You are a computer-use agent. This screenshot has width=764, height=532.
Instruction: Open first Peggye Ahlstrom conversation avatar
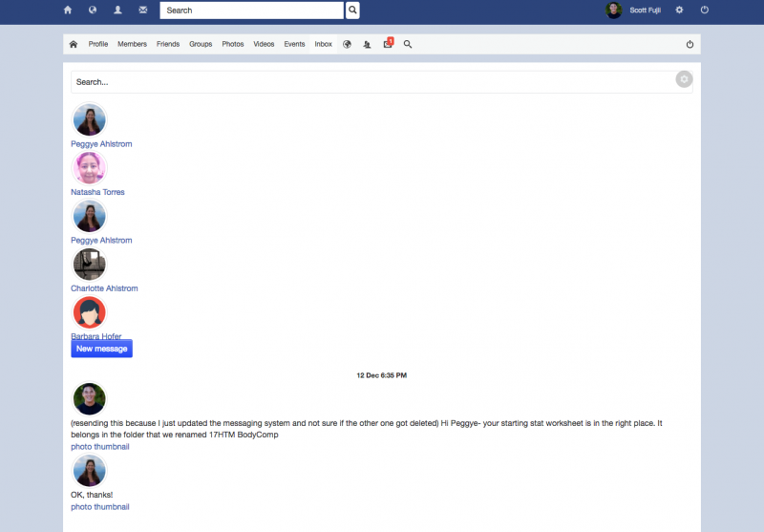89,119
